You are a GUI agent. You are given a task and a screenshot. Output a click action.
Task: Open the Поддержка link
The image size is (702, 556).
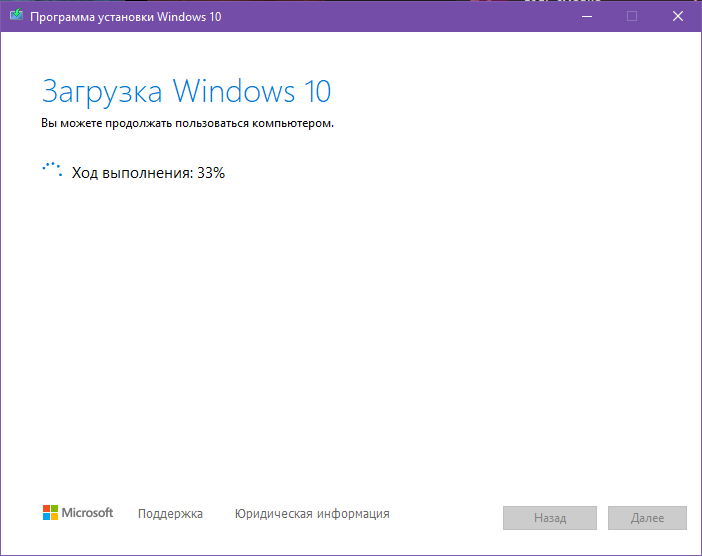[170, 513]
